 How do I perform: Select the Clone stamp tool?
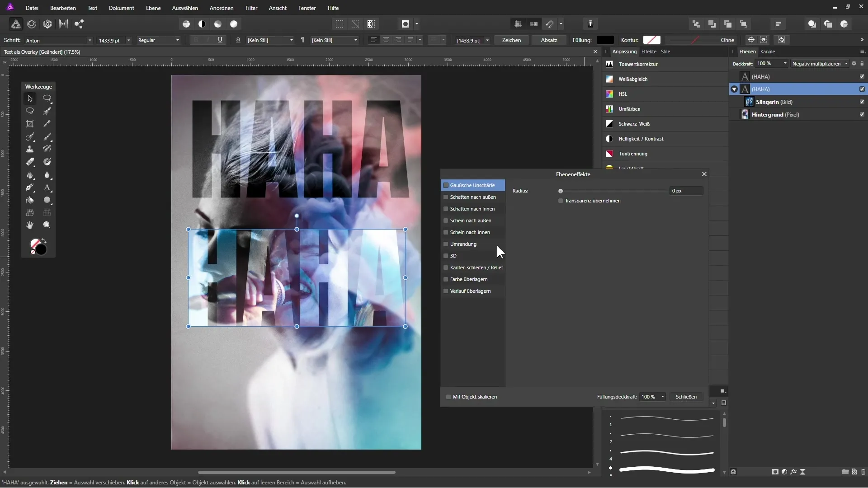point(30,149)
